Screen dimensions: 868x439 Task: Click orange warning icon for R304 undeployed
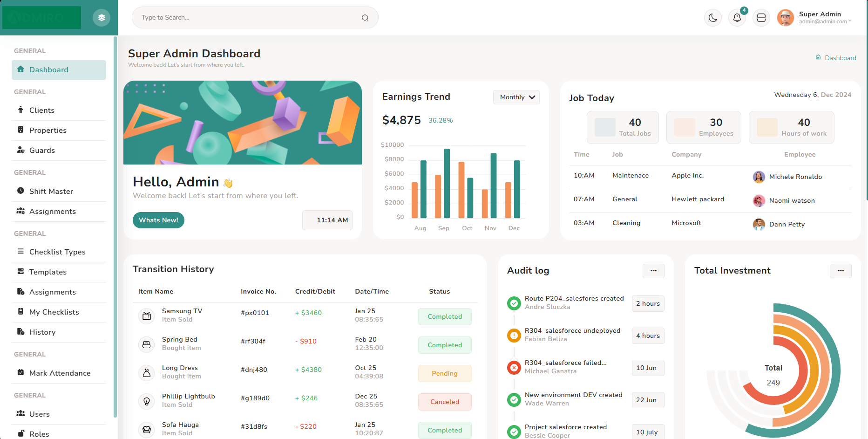point(514,336)
